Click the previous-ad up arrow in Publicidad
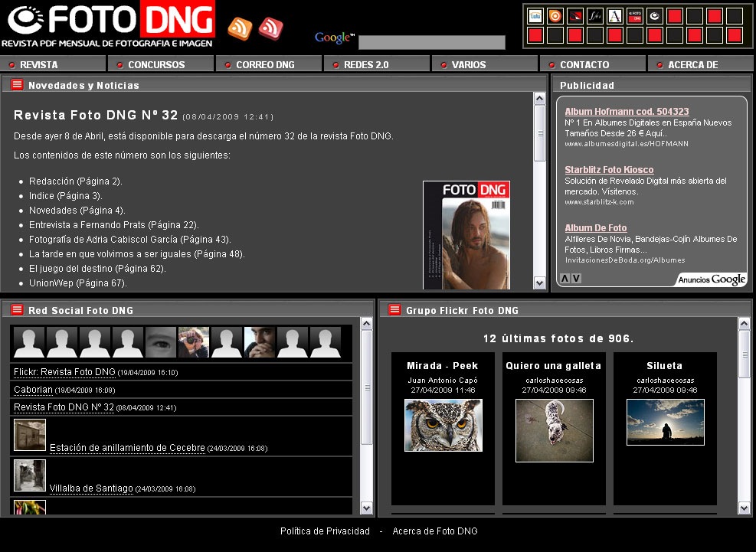 [x=565, y=278]
